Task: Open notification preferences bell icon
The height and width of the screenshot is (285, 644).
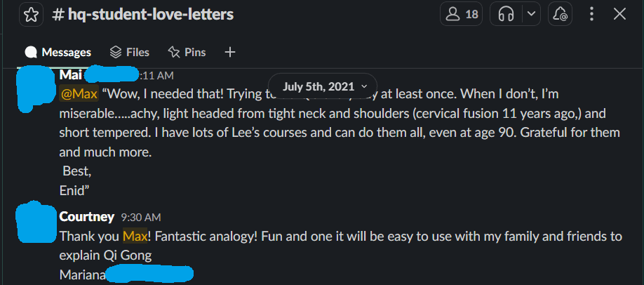Action: tap(561, 14)
